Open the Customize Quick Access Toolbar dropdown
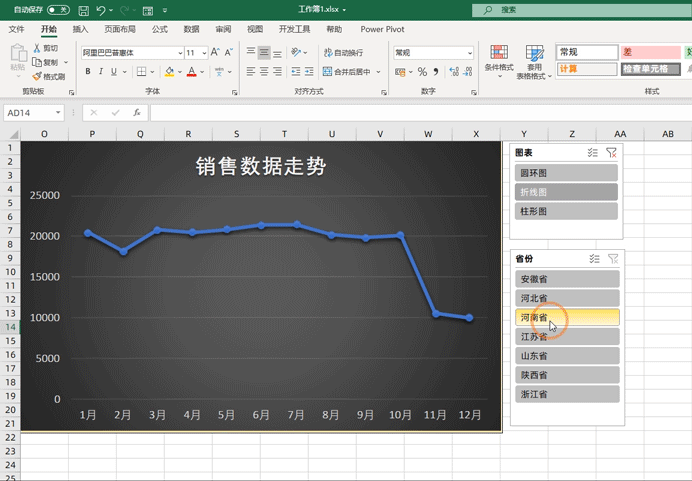 pos(165,10)
